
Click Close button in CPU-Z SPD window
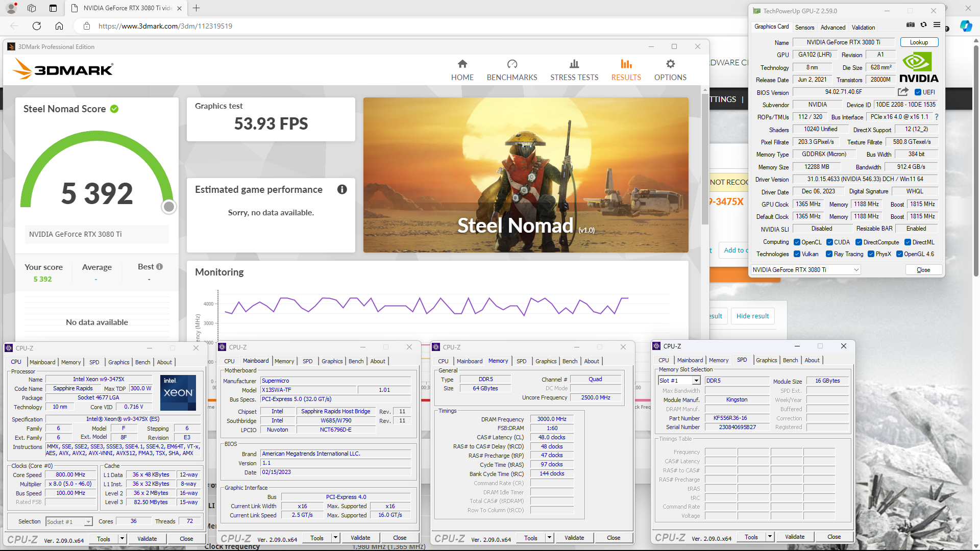(x=834, y=537)
